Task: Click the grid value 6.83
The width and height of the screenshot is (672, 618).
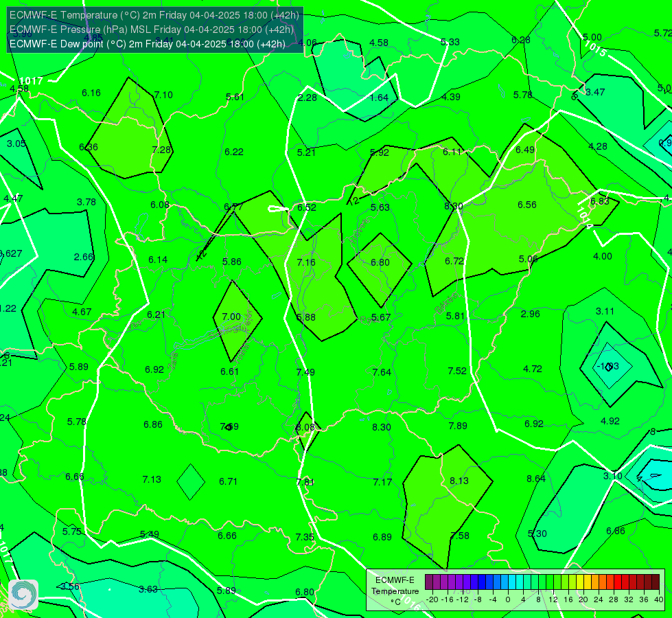Action: pos(599,201)
